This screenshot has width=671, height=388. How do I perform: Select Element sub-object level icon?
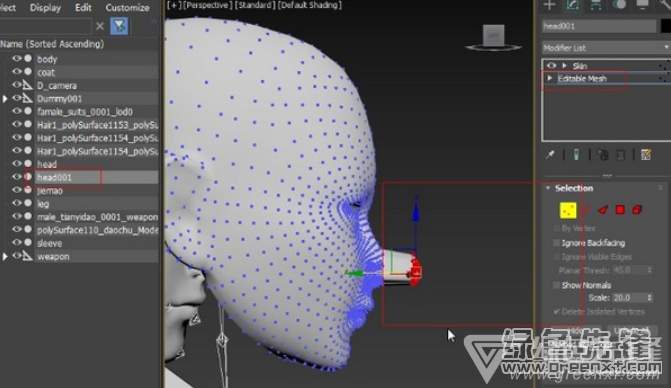637,210
